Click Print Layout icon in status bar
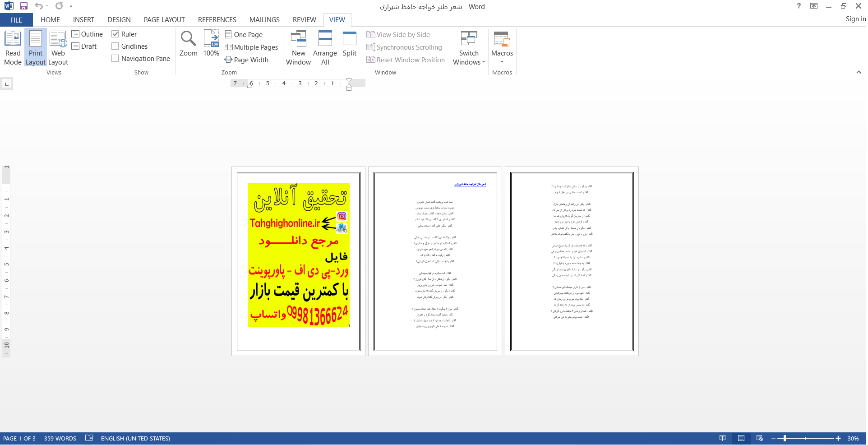 (x=741, y=438)
